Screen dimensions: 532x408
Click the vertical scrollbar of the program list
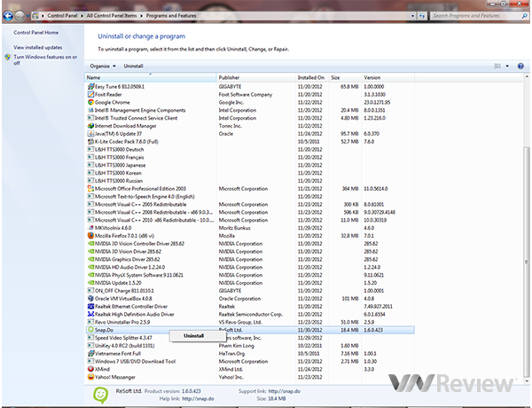point(526,262)
